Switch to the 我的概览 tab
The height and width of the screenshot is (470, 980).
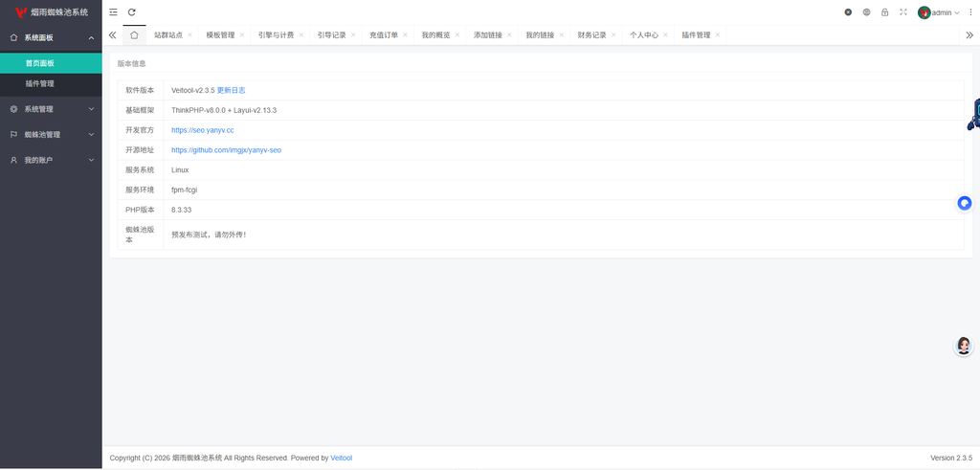coord(435,35)
